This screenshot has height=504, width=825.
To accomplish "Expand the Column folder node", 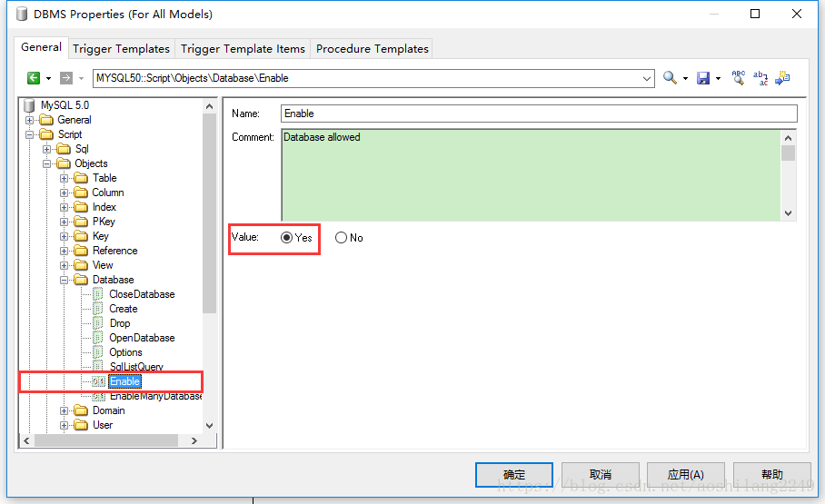I will point(64,193).
